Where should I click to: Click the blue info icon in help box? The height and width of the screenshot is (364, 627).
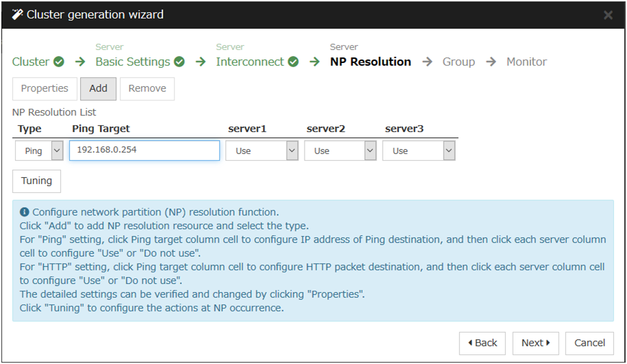pyautogui.click(x=25, y=212)
